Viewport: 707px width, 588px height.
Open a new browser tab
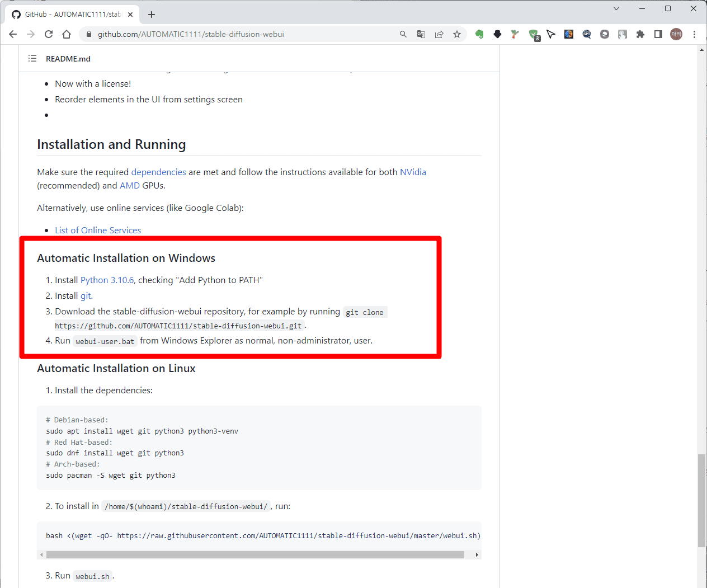(152, 15)
